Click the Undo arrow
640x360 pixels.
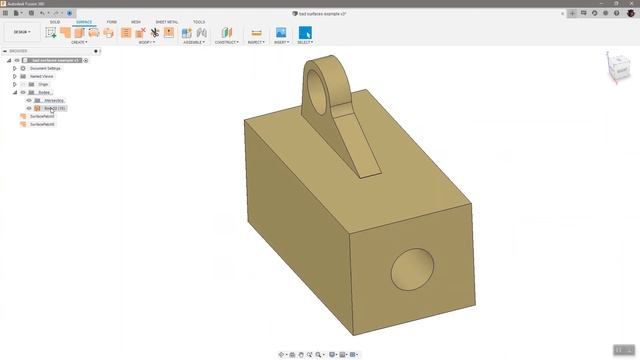pos(42,13)
